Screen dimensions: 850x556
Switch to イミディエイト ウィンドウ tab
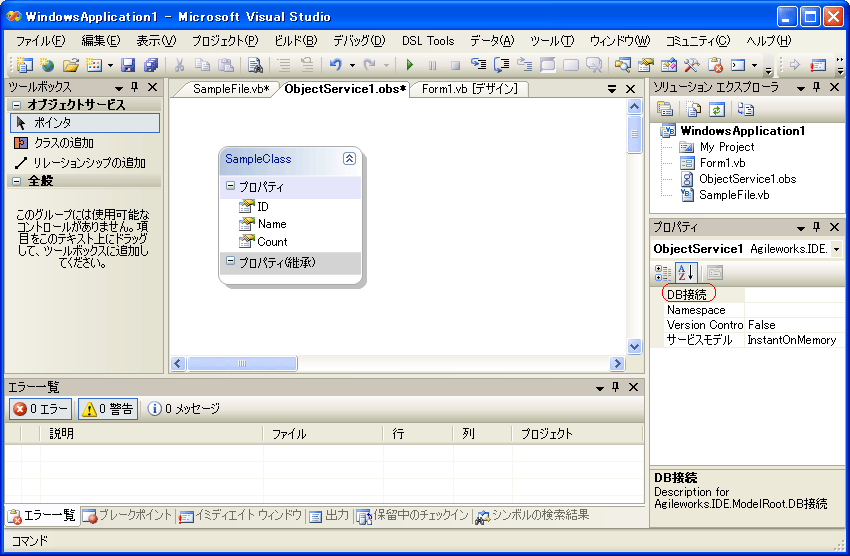241,515
